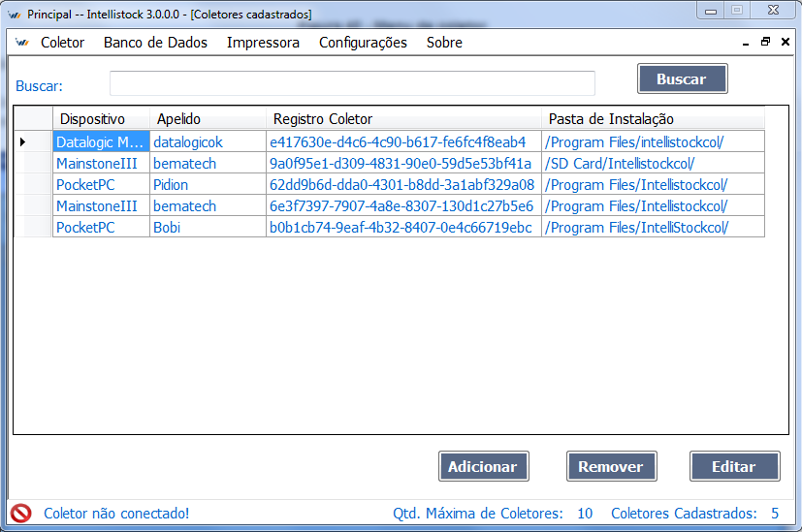Select the /SD Card/Intellistockcol/ cell
This screenshot has width=802, height=532.
[654, 163]
